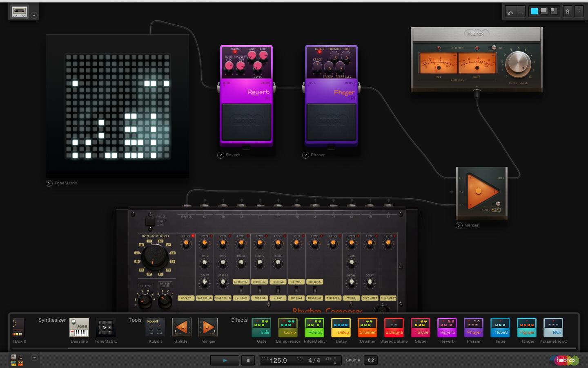Screen dimensions: 588x368
Task: Add a Bassline synthesizer from the palette
Action: [x=79, y=328]
